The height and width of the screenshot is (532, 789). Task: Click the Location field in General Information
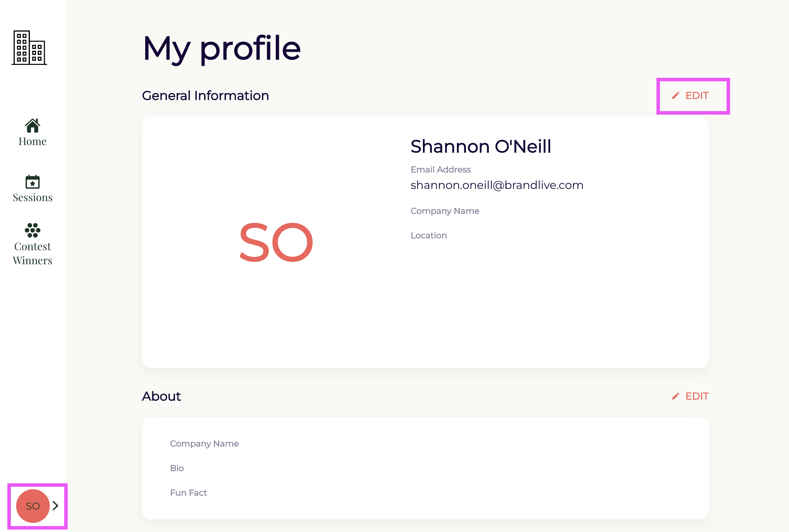coord(429,236)
